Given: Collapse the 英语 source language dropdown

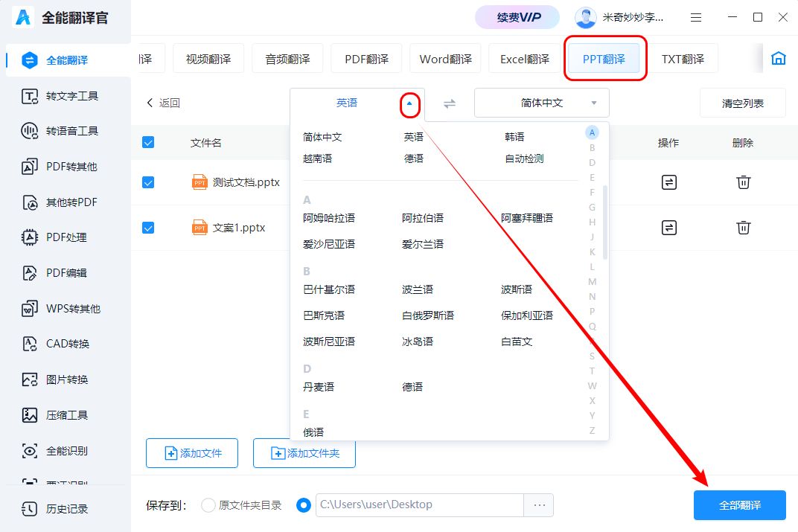Looking at the screenshot, I should (409, 103).
